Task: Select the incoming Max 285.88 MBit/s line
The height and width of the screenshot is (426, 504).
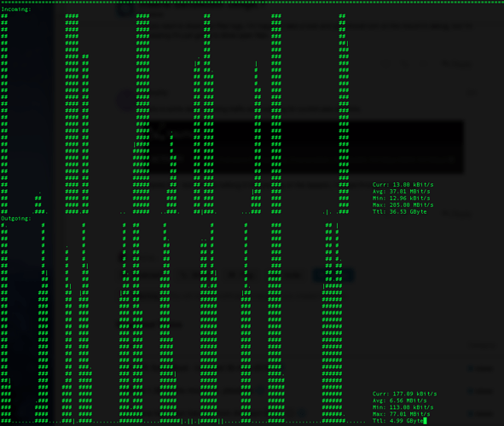Action: point(403,204)
